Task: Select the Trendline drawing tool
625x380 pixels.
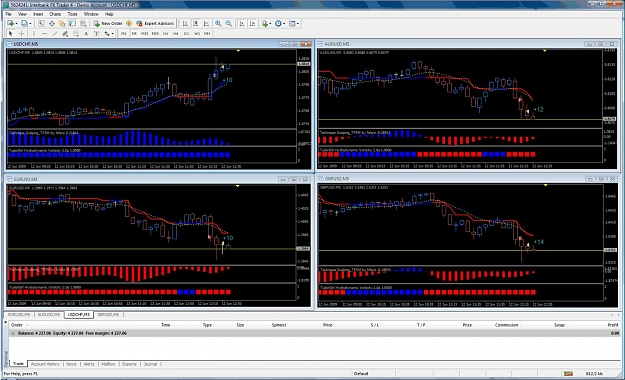Action: [55, 33]
